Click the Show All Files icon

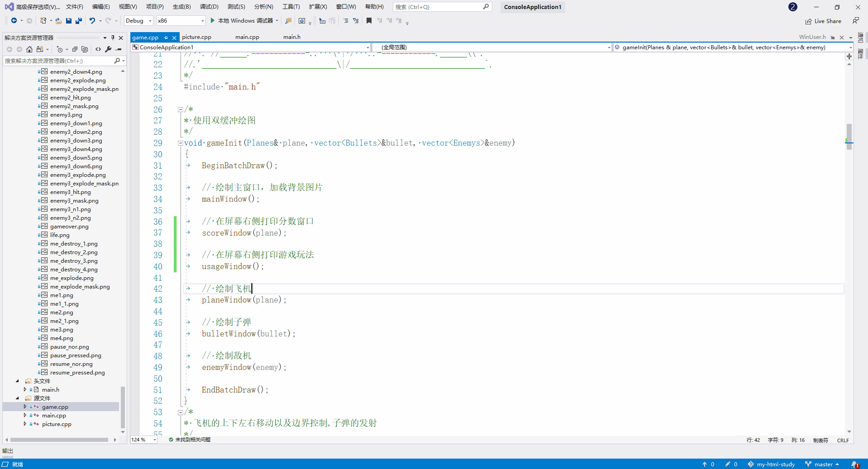(85, 49)
